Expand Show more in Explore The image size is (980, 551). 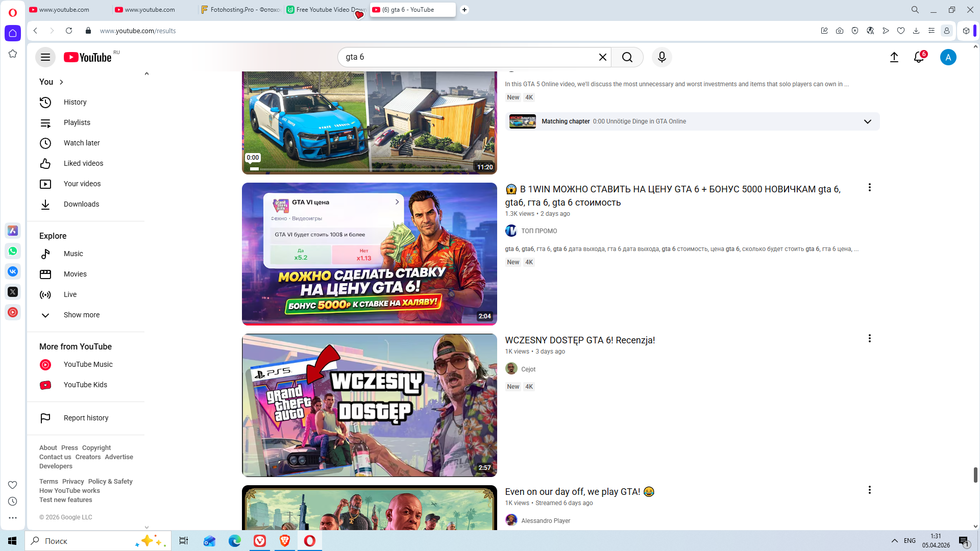pyautogui.click(x=81, y=315)
